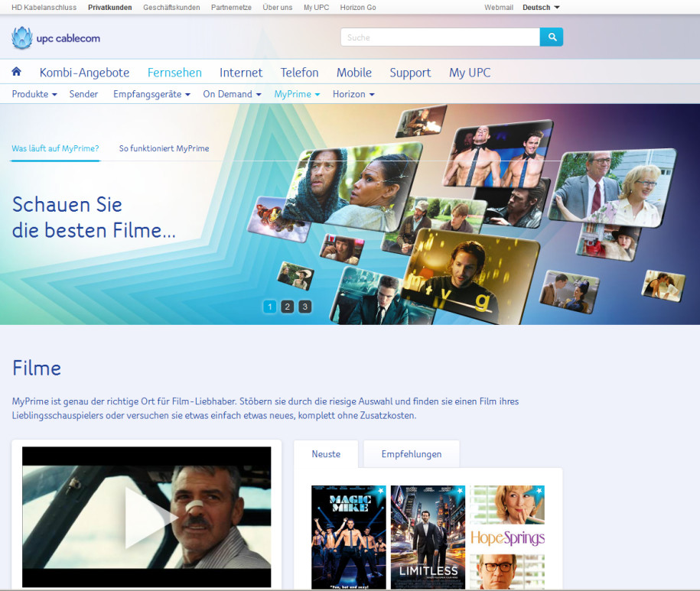This screenshot has height=591, width=700.
Task: Click the upc cablecom logo
Action: (56, 38)
